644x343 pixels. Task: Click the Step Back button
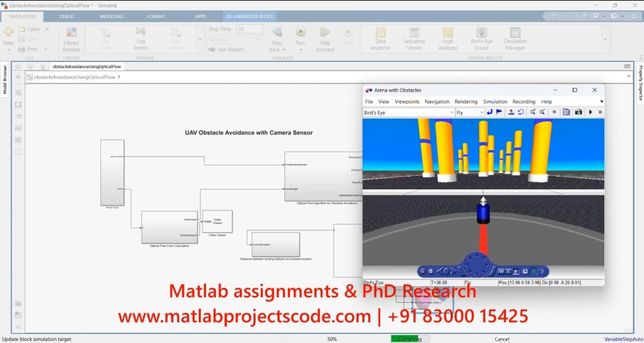tap(277, 40)
